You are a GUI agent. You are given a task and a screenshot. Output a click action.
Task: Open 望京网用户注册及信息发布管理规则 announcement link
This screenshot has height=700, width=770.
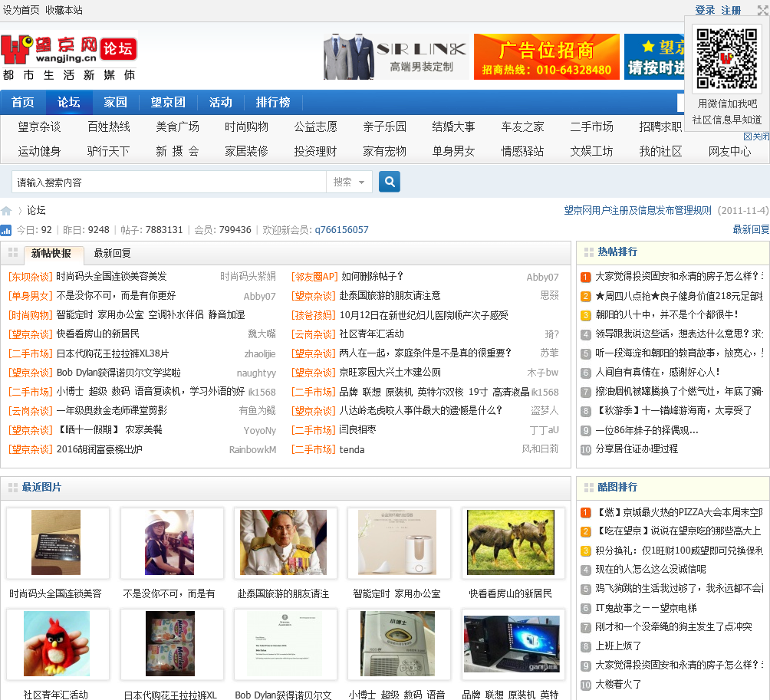click(637, 211)
